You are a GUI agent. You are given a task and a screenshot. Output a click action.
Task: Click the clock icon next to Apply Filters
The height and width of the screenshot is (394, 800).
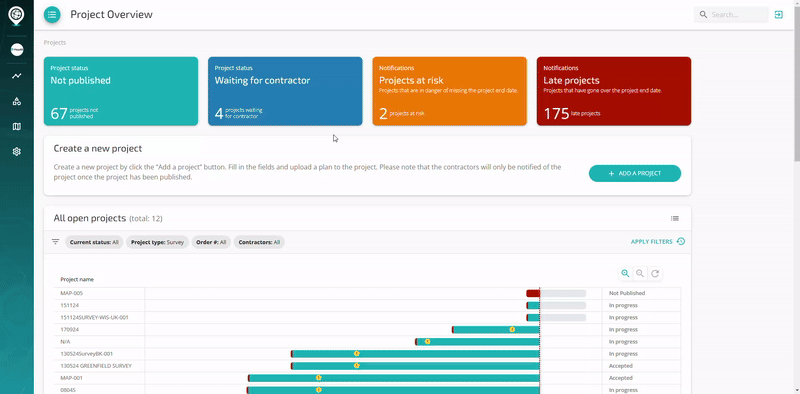pos(681,241)
